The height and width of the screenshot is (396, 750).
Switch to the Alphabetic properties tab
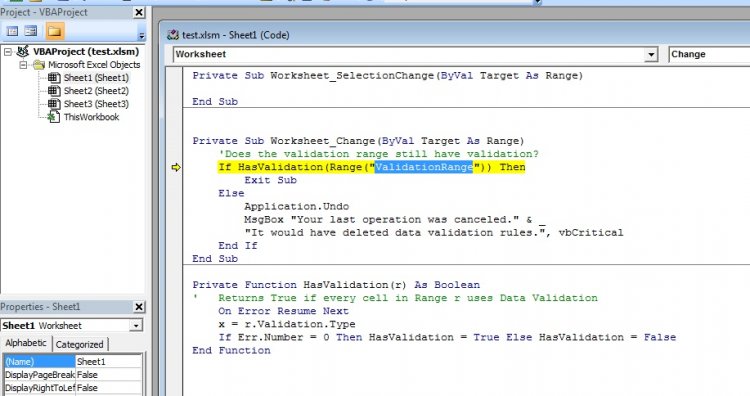pyautogui.click(x=26, y=343)
